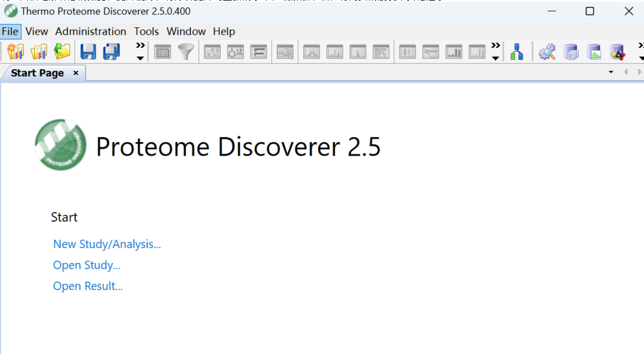Open the File menu
644x354 pixels.
pos(10,32)
